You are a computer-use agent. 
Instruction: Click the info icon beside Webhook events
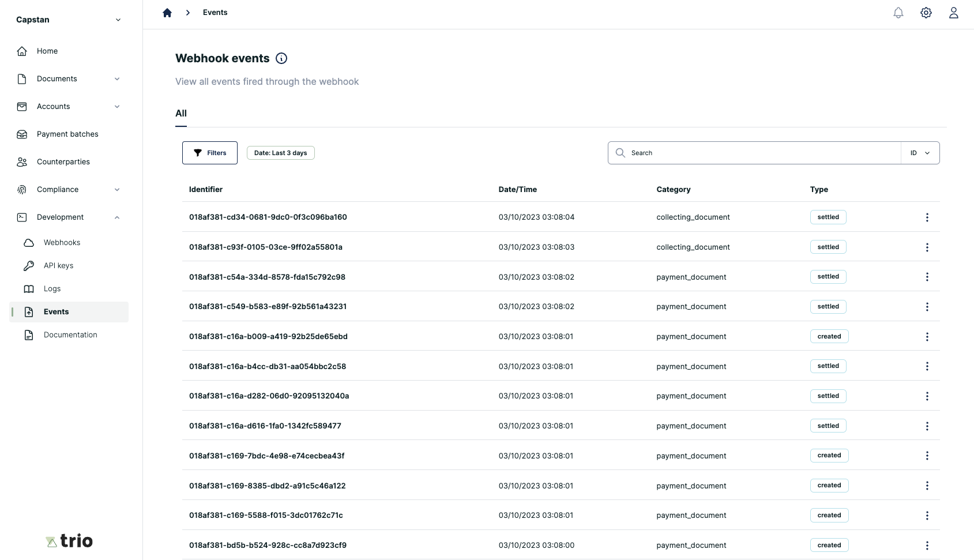(x=281, y=58)
